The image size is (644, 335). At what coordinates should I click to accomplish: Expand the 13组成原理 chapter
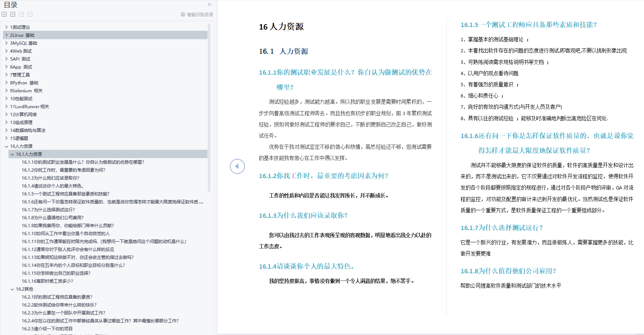point(6,122)
